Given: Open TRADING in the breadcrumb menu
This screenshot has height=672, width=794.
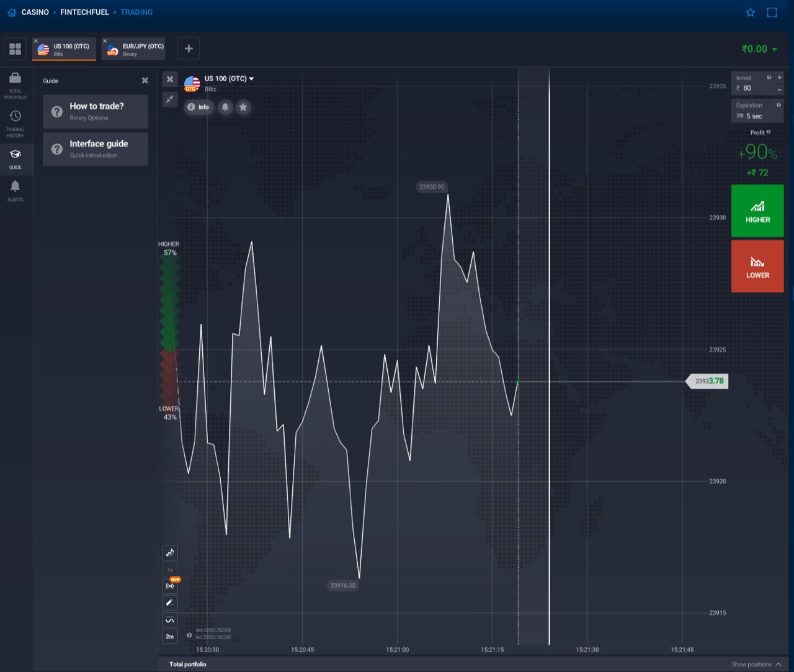Looking at the screenshot, I should (136, 12).
